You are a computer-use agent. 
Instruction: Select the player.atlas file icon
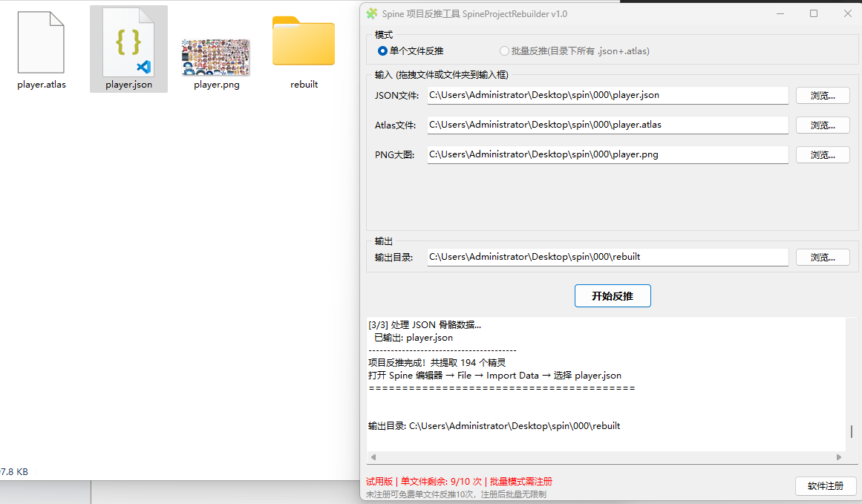pos(42,43)
